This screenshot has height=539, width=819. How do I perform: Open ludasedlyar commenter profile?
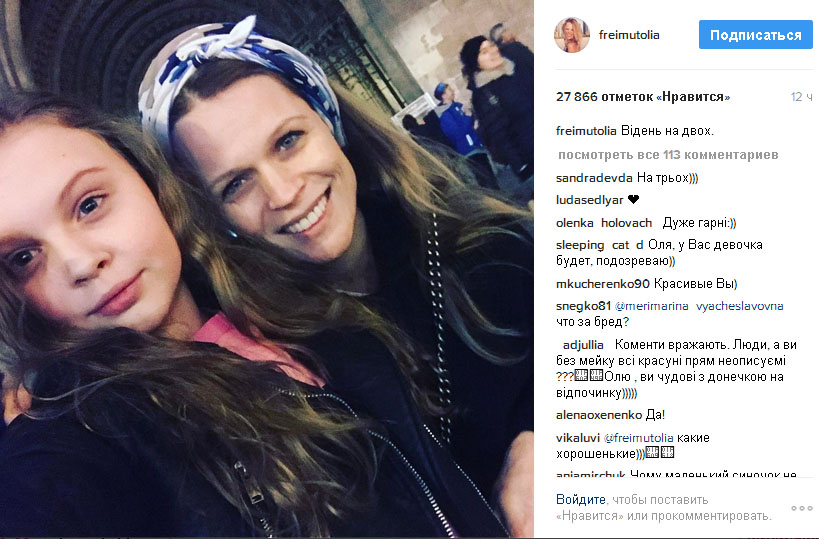click(x=590, y=200)
